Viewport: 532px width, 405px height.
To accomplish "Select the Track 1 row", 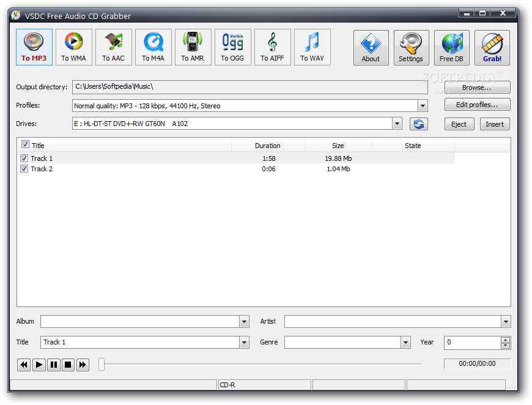I will [x=237, y=158].
